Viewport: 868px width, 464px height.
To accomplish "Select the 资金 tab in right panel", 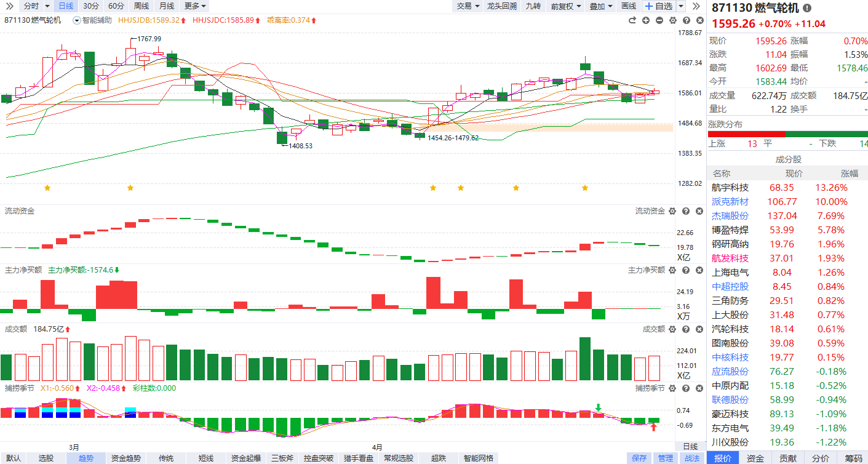I will click(755, 458).
